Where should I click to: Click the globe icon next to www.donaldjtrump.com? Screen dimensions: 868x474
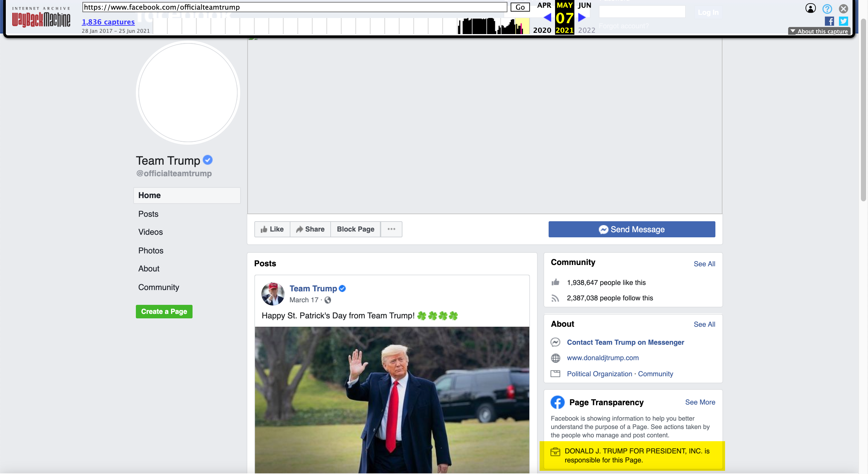[x=556, y=358]
